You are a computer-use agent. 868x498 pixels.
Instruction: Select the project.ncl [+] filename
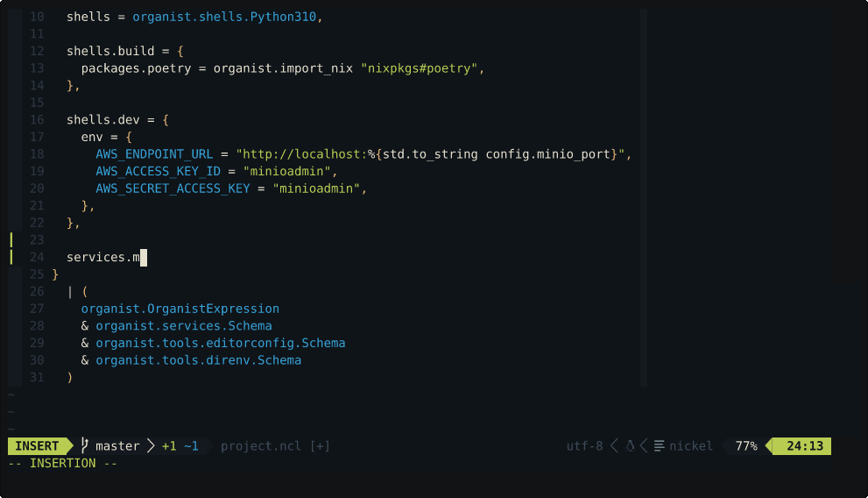click(275, 446)
